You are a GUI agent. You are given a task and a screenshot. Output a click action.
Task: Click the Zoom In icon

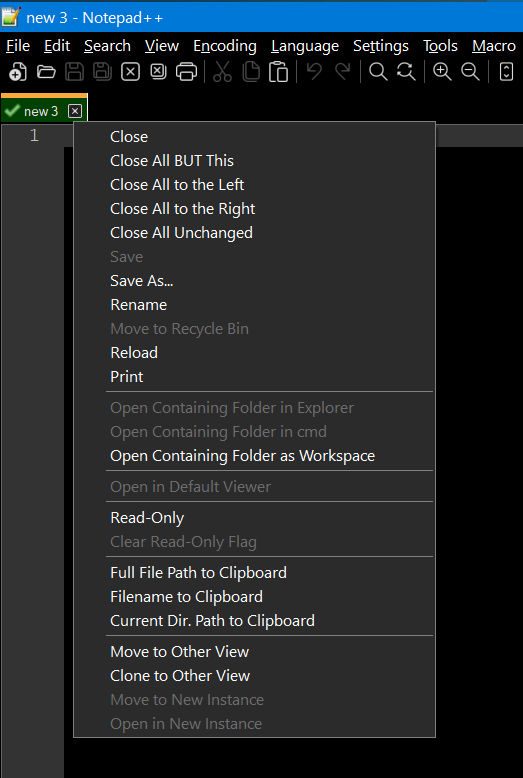point(442,72)
